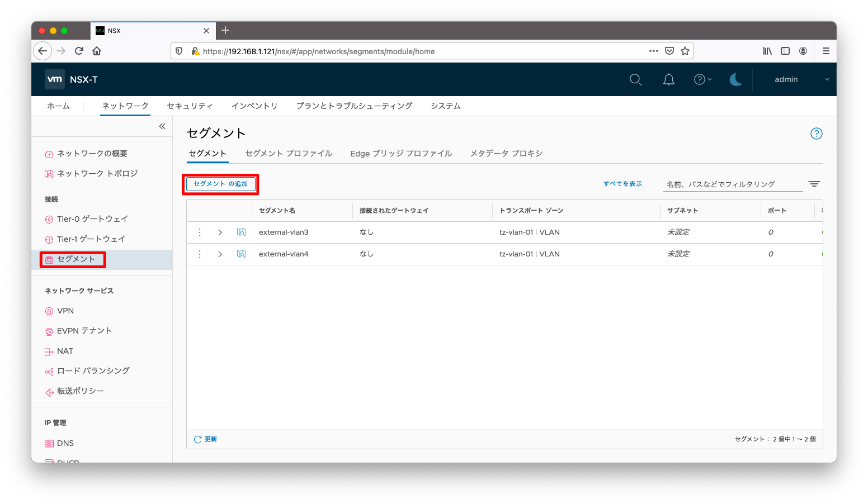This screenshot has height=504, width=868.
Task: Click the Pocket save icon in address bar
Action: click(x=669, y=51)
